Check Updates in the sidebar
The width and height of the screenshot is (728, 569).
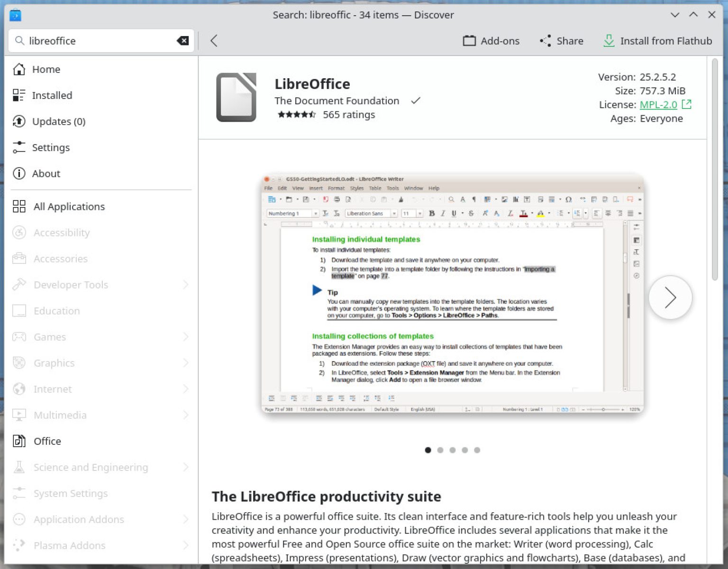click(58, 121)
